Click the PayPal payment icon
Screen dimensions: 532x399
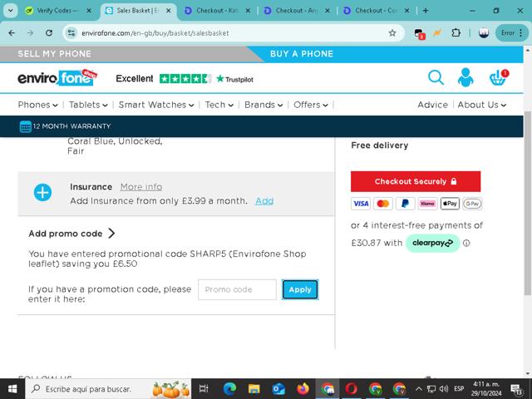(405, 204)
